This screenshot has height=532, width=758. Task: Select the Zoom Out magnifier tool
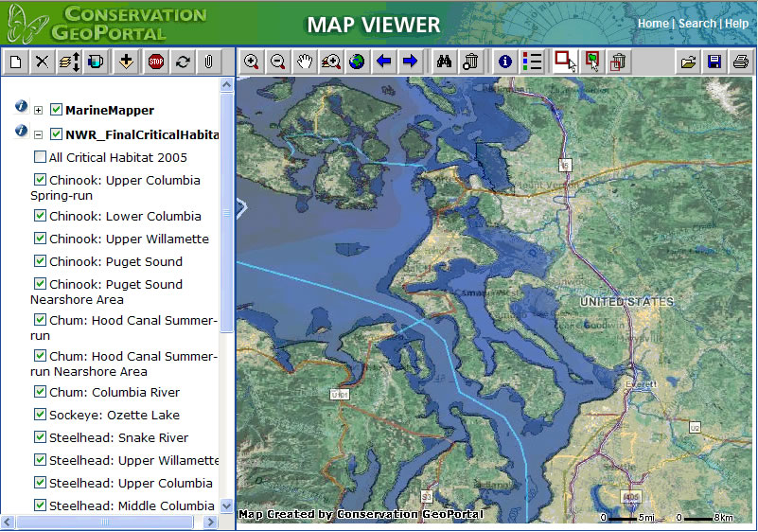[278, 62]
